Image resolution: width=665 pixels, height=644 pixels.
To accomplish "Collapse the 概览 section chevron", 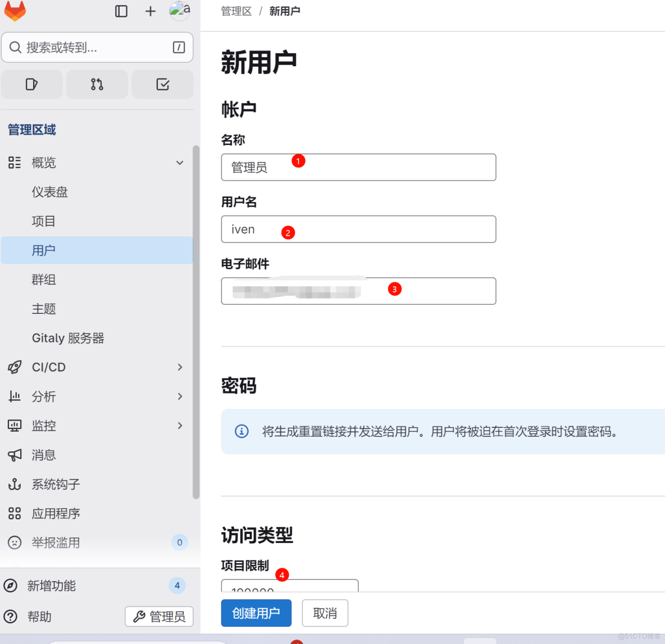I will pyautogui.click(x=180, y=162).
